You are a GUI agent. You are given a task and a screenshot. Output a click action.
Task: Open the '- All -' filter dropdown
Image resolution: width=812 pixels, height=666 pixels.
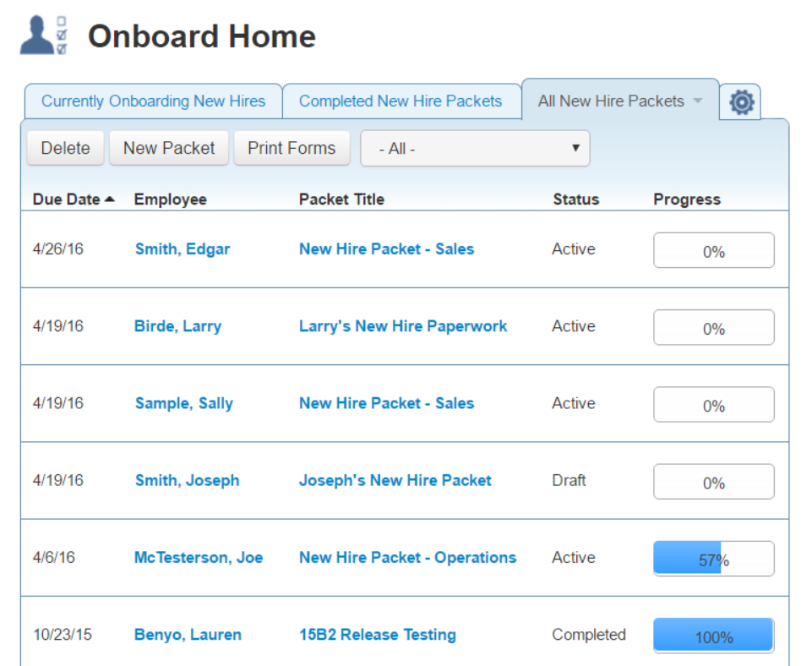475,148
